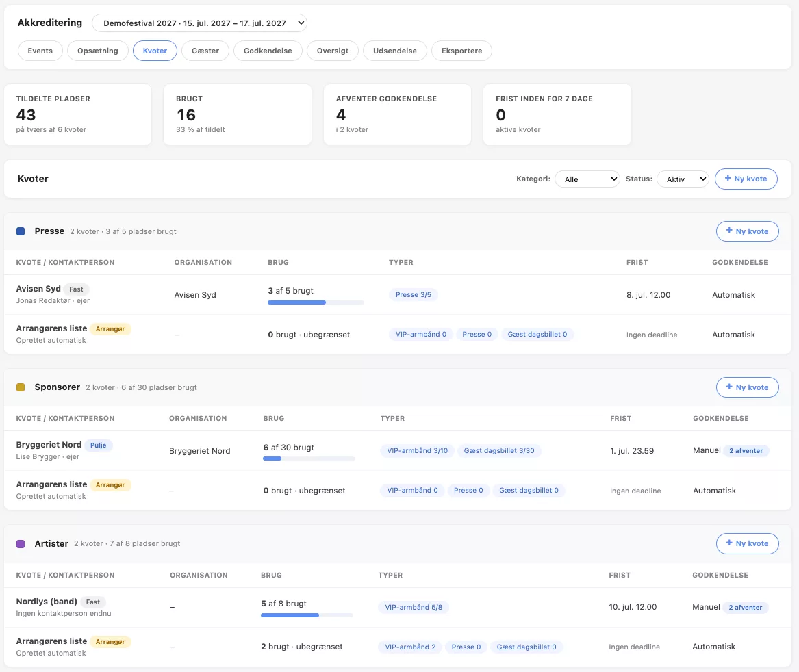Open the Status filter dropdown

[683, 179]
